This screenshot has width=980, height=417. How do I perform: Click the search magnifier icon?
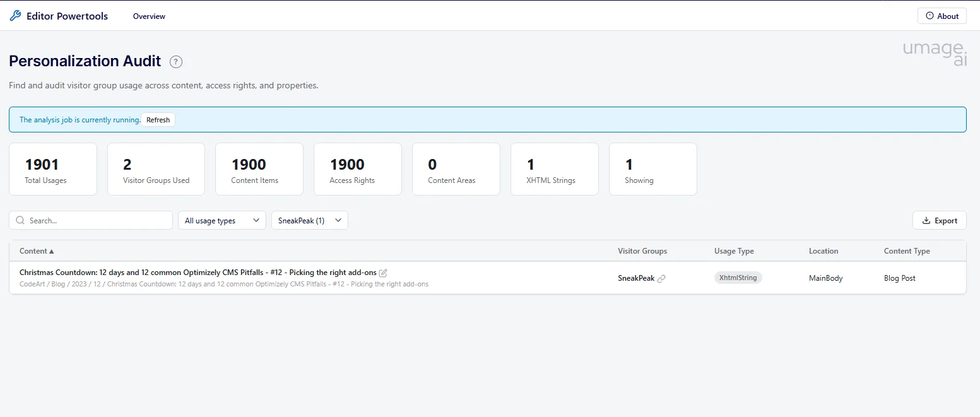(20, 220)
